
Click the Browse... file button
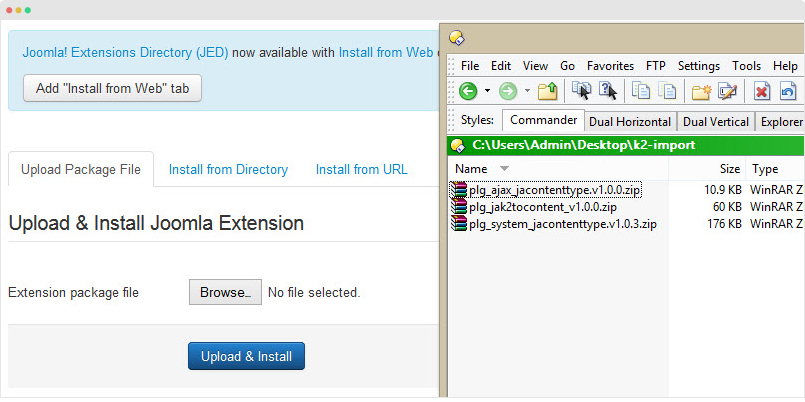pos(225,292)
